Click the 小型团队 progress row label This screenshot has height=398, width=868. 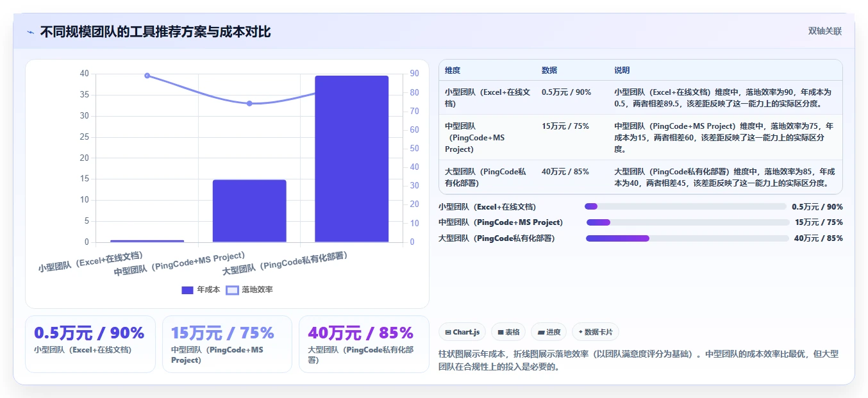(x=487, y=206)
